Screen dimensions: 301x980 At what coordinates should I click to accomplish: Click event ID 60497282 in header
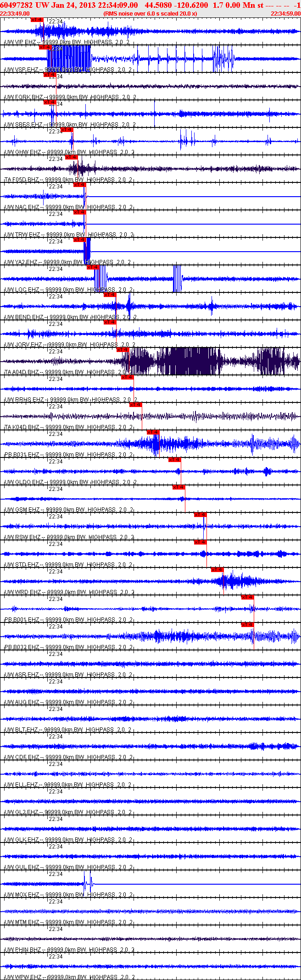[17, 5]
